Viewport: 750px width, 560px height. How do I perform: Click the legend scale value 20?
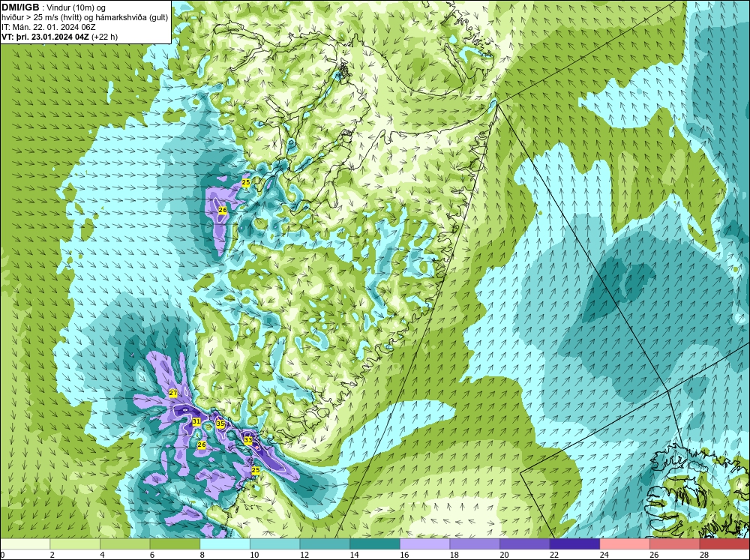point(504,555)
